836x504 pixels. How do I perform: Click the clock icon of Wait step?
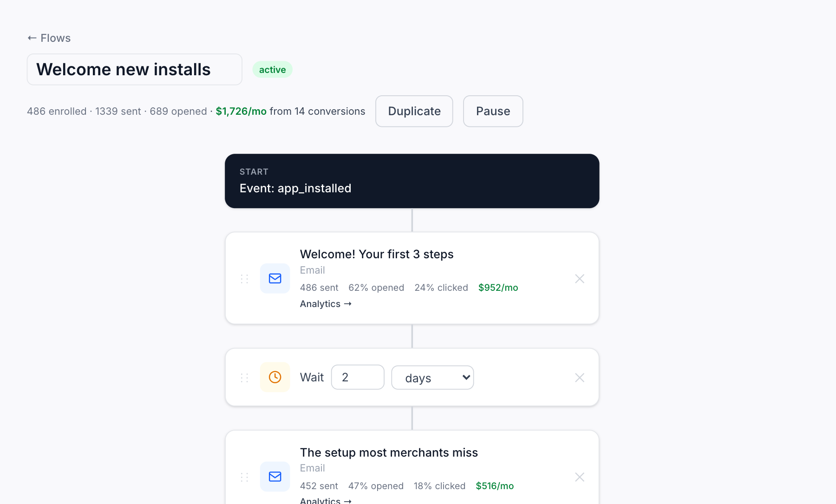click(x=275, y=377)
